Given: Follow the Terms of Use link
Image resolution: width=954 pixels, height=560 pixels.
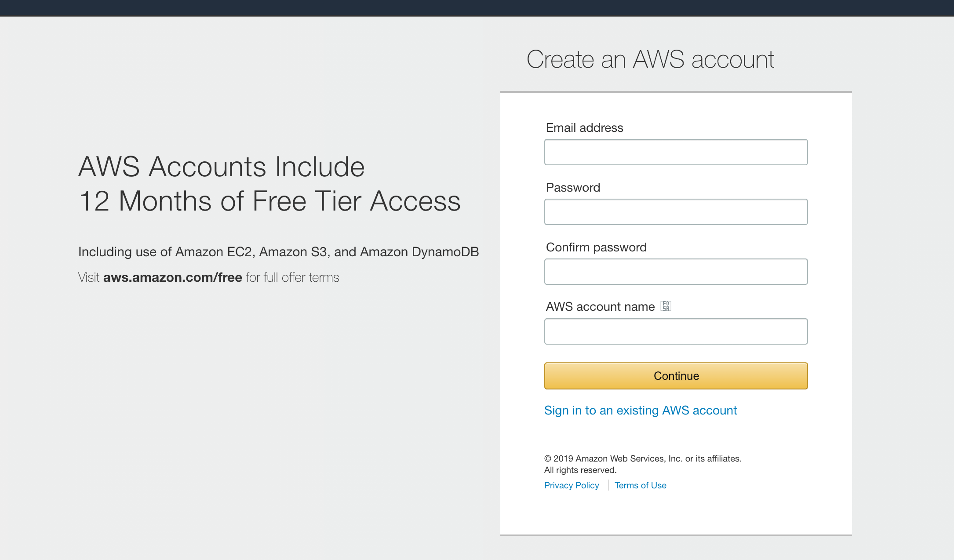Looking at the screenshot, I should (x=640, y=485).
